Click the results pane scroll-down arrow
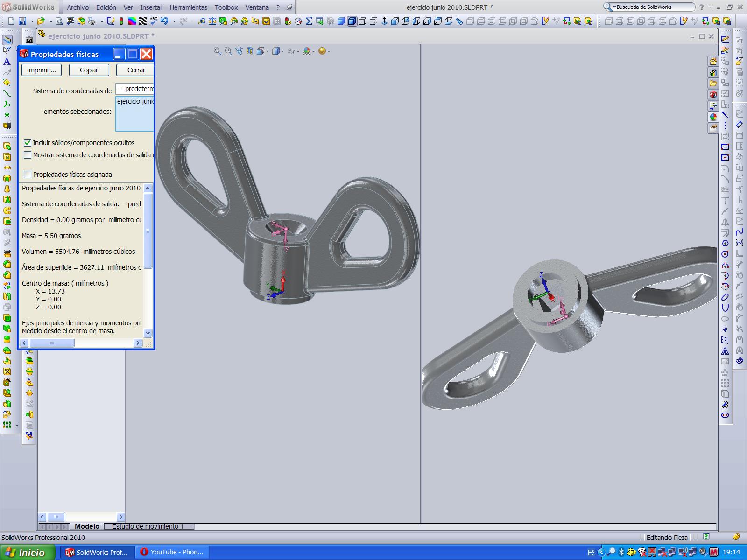 pos(148,333)
